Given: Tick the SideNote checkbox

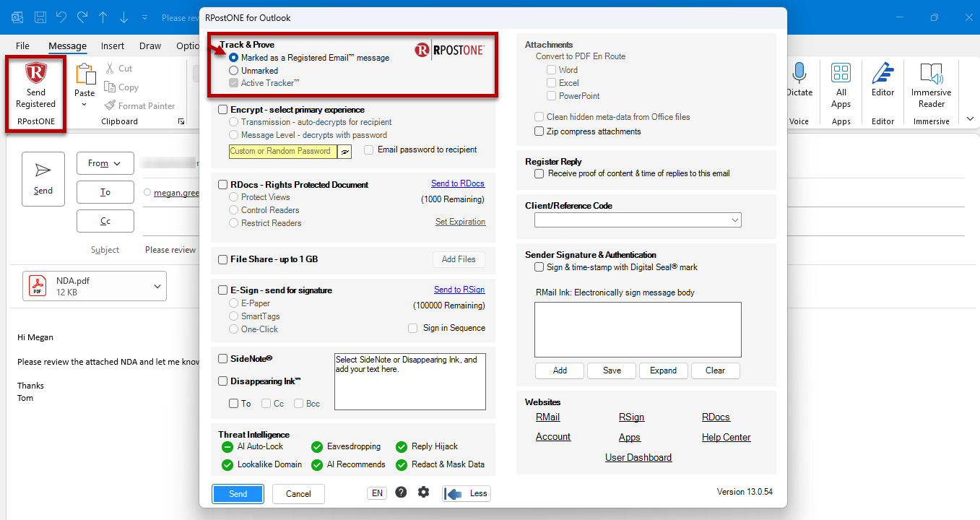Looking at the screenshot, I should click(x=223, y=359).
